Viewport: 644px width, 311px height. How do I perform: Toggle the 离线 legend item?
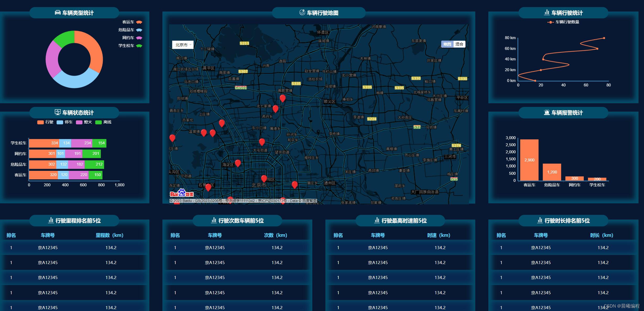pyautogui.click(x=103, y=122)
